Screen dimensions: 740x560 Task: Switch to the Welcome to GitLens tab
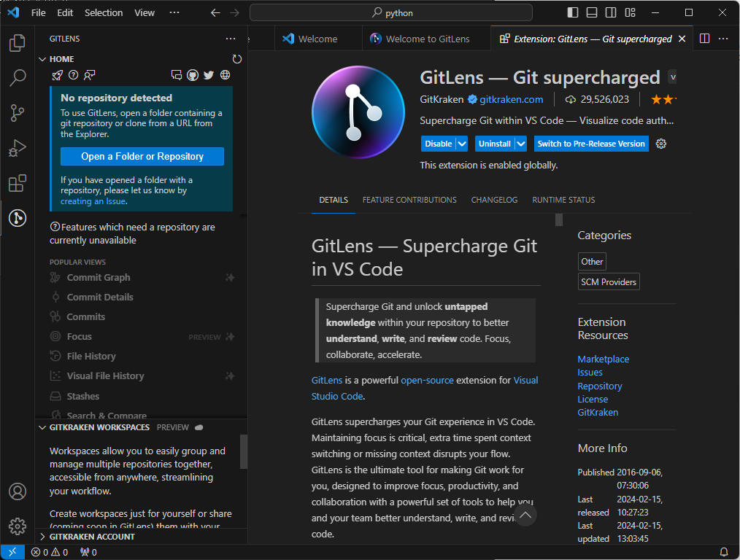pos(427,39)
